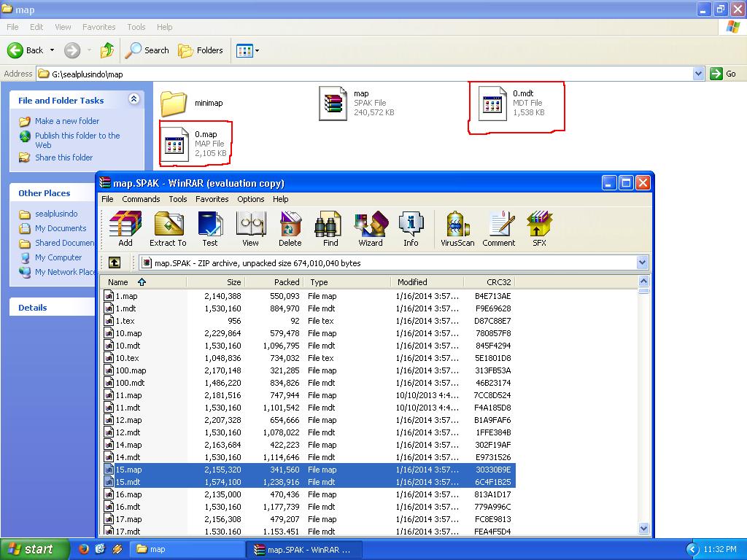Click the Go button in address bar
This screenshot has width=747, height=560.
(723, 74)
